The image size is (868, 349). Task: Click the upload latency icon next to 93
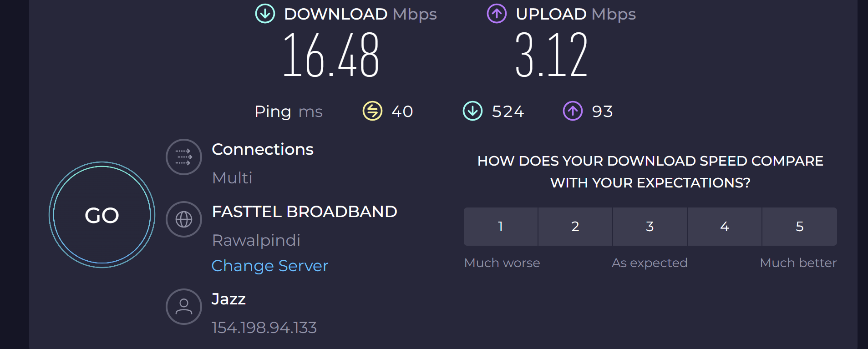pyautogui.click(x=573, y=111)
